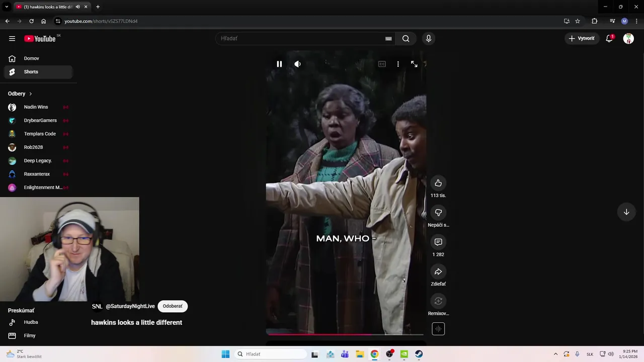Viewport: 644px width, 362px height.
Task: Open Raxxanterax channel in sidebar
Action: (x=38, y=174)
